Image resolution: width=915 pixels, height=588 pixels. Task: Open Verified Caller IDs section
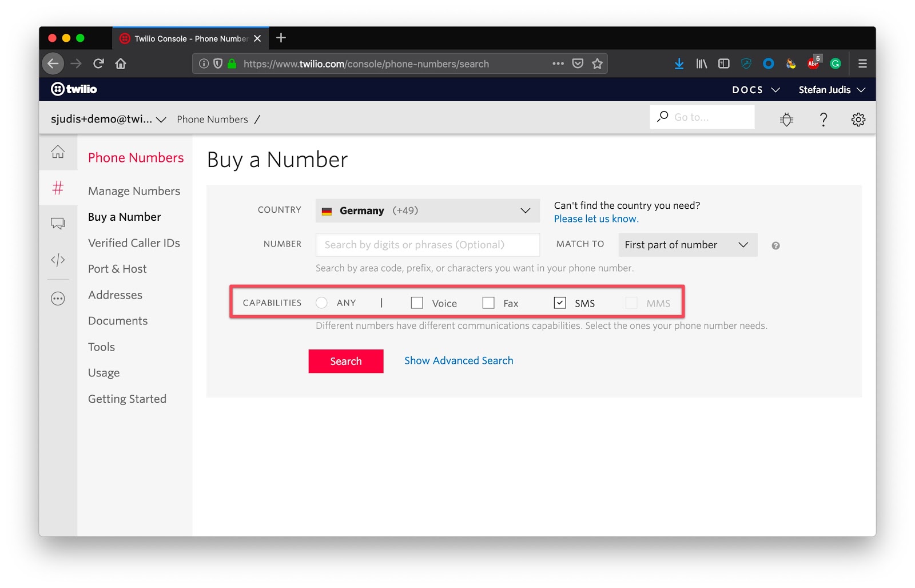click(x=134, y=243)
